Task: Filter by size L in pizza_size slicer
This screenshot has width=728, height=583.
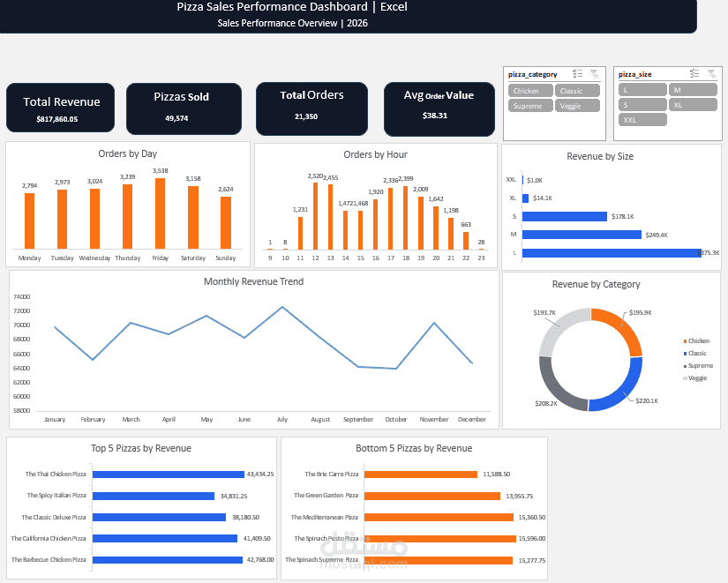Action: tap(642, 90)
